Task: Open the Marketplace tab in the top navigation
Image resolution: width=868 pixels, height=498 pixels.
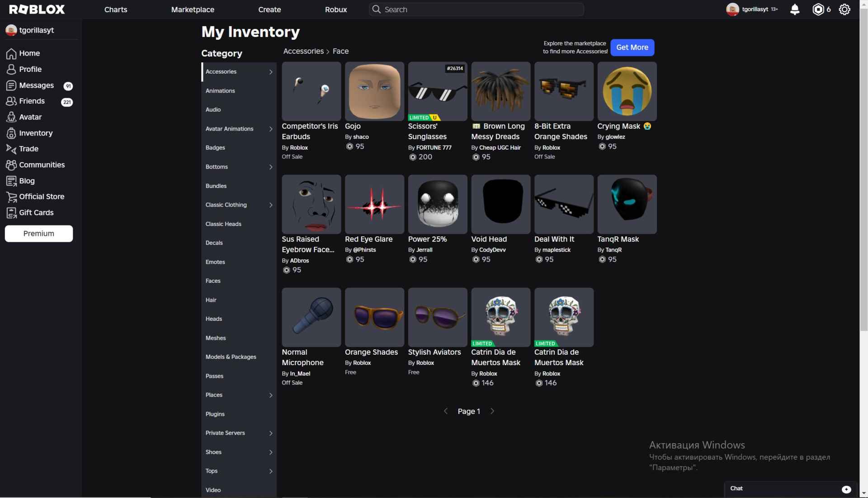Action: (193, 9)
